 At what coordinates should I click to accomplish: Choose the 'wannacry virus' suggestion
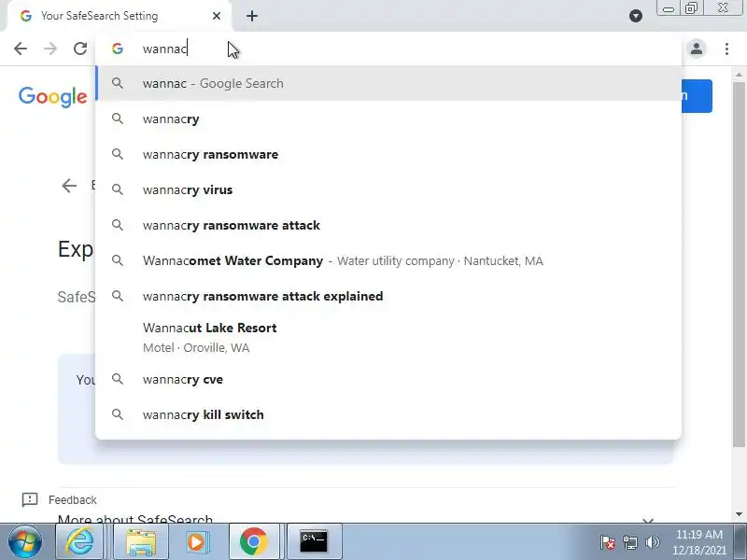click(x=388, y=189)
